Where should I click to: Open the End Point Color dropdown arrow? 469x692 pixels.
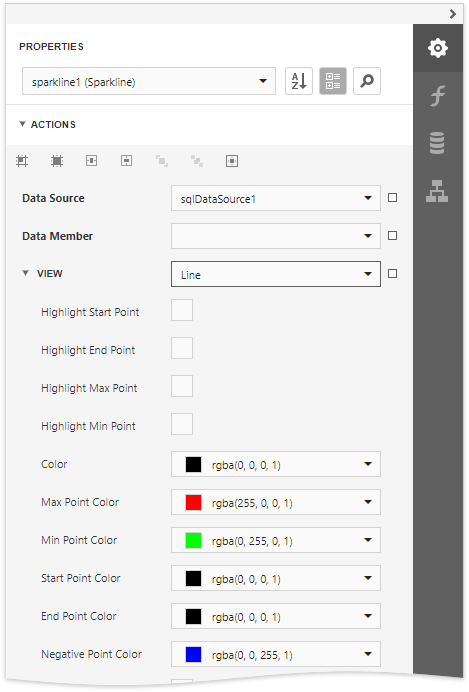coord(368,616)
